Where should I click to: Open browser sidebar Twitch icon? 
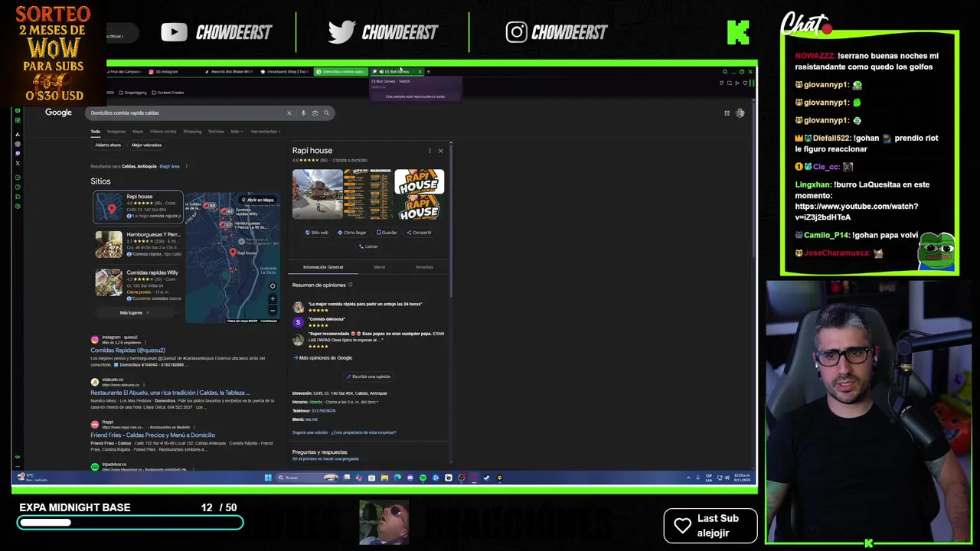[x=18, y=153]
